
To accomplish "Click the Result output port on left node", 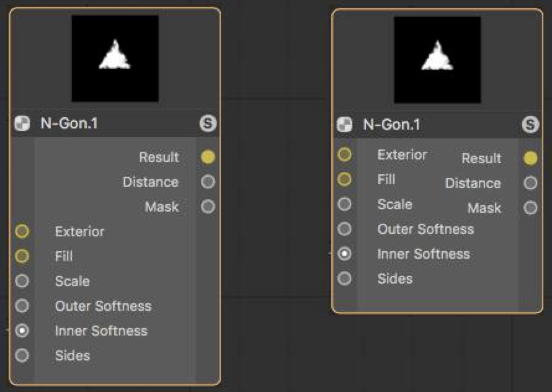I will pos(208,157).
